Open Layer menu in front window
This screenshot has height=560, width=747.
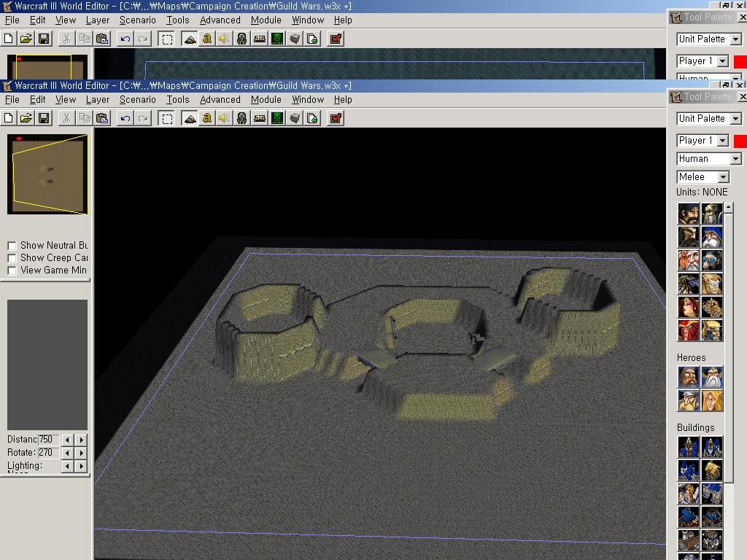pyautogui.click(x=98, y=99)
